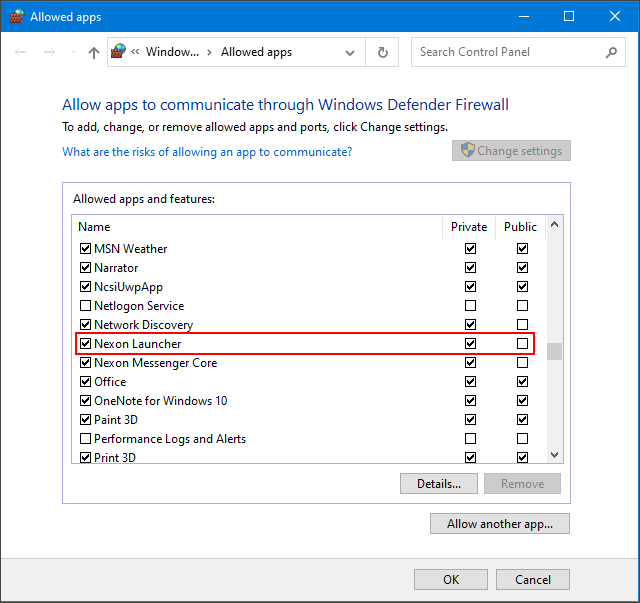
Task: Select the OneNote for Windows 10 row text
Action: click(x=160, y=401)
